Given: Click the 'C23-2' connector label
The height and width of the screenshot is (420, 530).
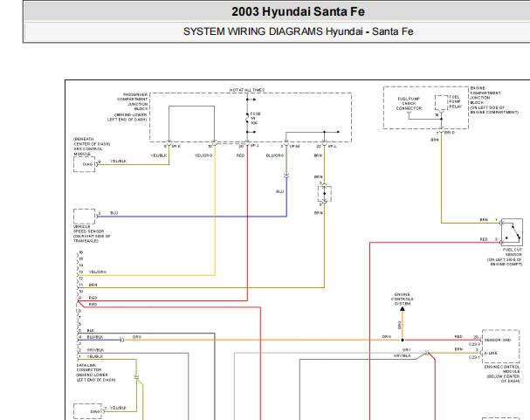Looking at the screenshot, I should coord(475,344).
